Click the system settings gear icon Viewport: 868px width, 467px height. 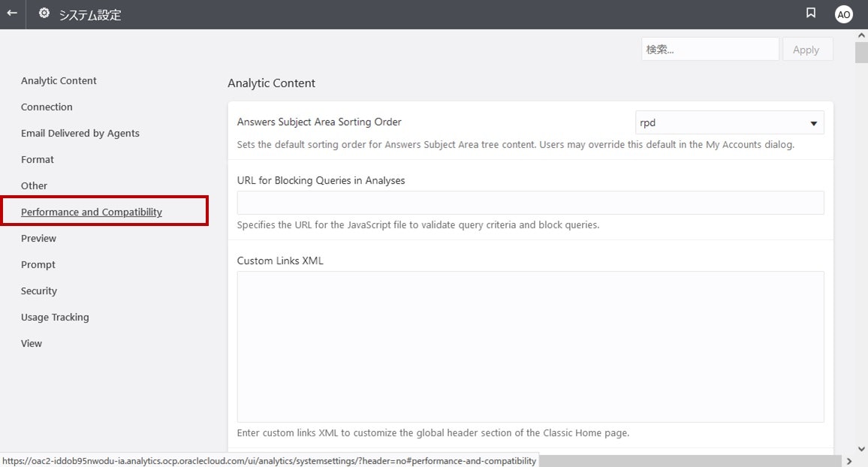44,14
